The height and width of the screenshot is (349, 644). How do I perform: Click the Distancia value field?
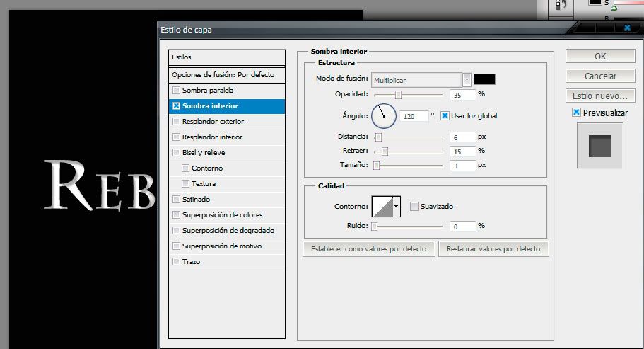pyautogui.click(x=462, y=137)
